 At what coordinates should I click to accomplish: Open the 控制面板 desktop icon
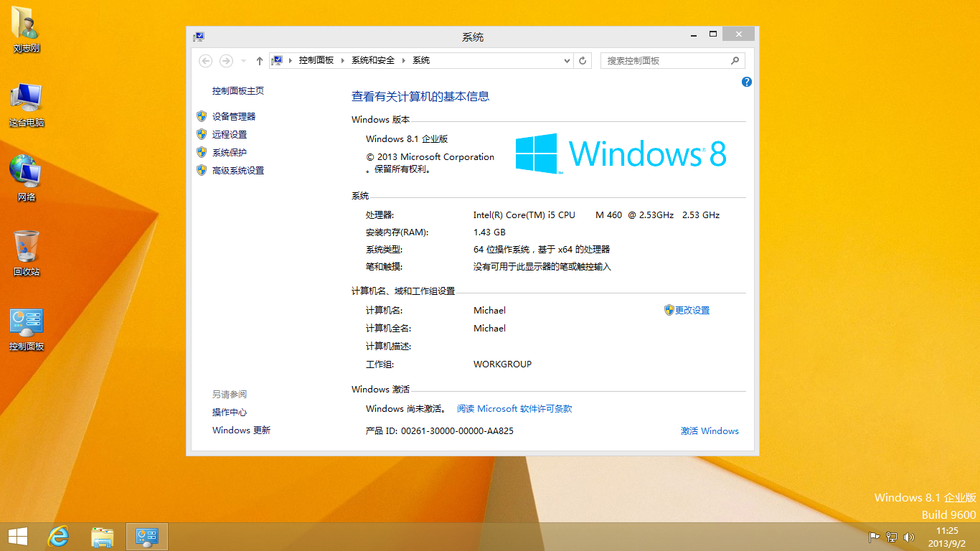[x=27, y=329]
